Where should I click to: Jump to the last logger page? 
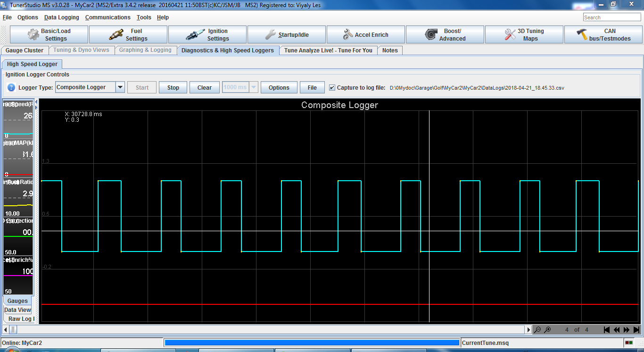coord(636,330)
